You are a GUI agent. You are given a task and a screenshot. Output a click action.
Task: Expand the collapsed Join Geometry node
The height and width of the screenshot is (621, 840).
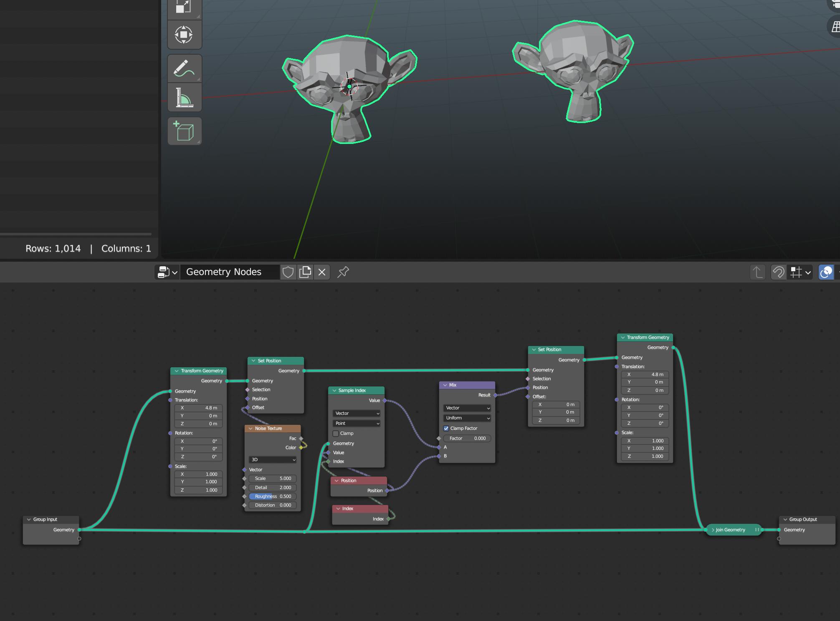[x=713, y=530]
